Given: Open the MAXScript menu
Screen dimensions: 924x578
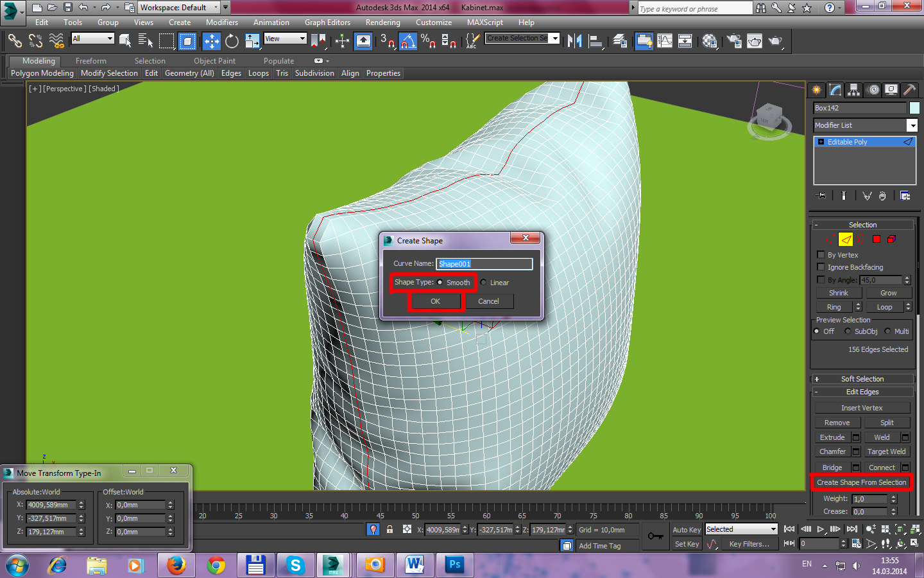Looking at the screenshot, I should [x=485, y=22].
